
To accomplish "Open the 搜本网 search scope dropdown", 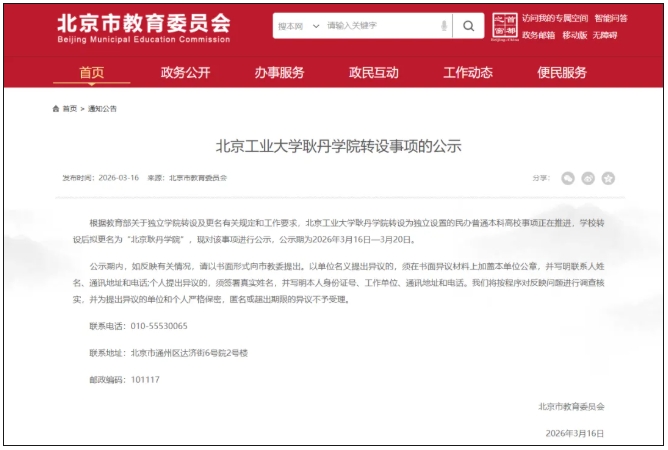I will (x=299, y=26).
